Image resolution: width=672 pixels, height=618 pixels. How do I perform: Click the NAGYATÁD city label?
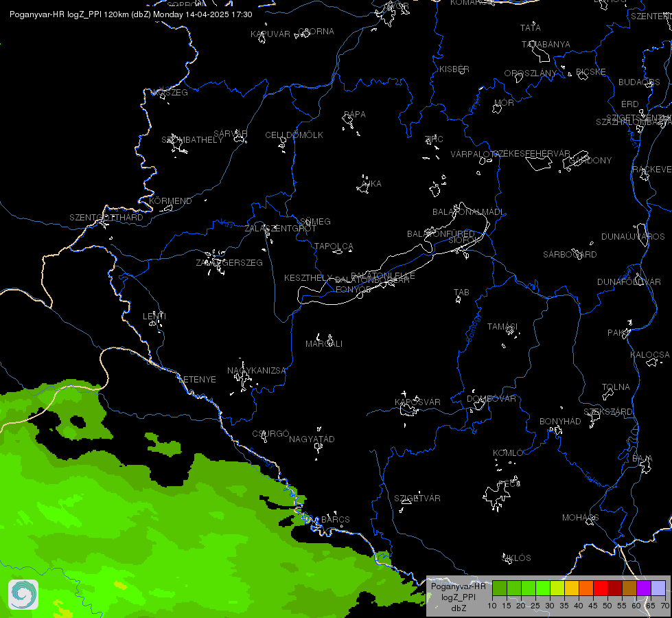coord(312,439)
